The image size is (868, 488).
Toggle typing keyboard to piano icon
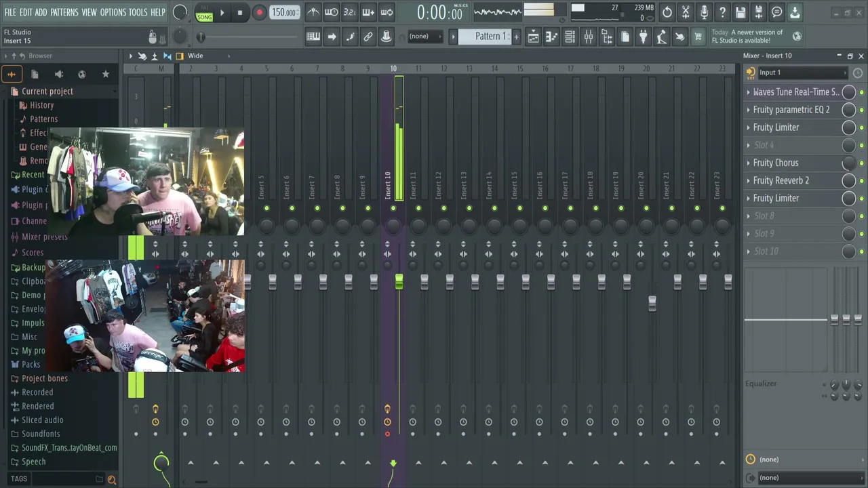[313, 37]
